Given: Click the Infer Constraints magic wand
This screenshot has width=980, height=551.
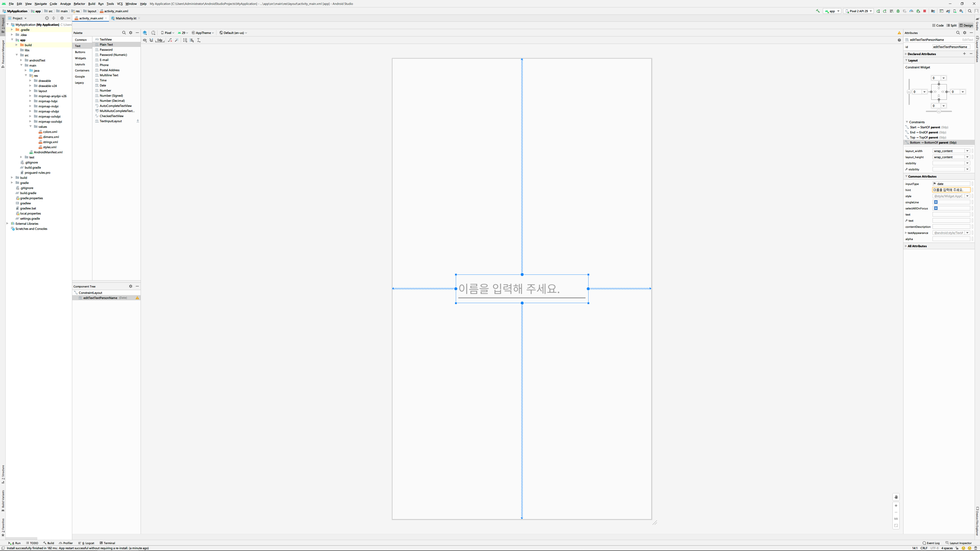Looking at the screenshot, I should point(177,40).
